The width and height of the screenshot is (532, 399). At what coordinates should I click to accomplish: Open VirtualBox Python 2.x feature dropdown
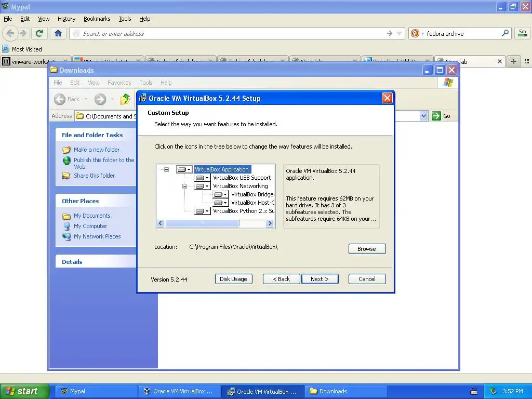point(203,211)
